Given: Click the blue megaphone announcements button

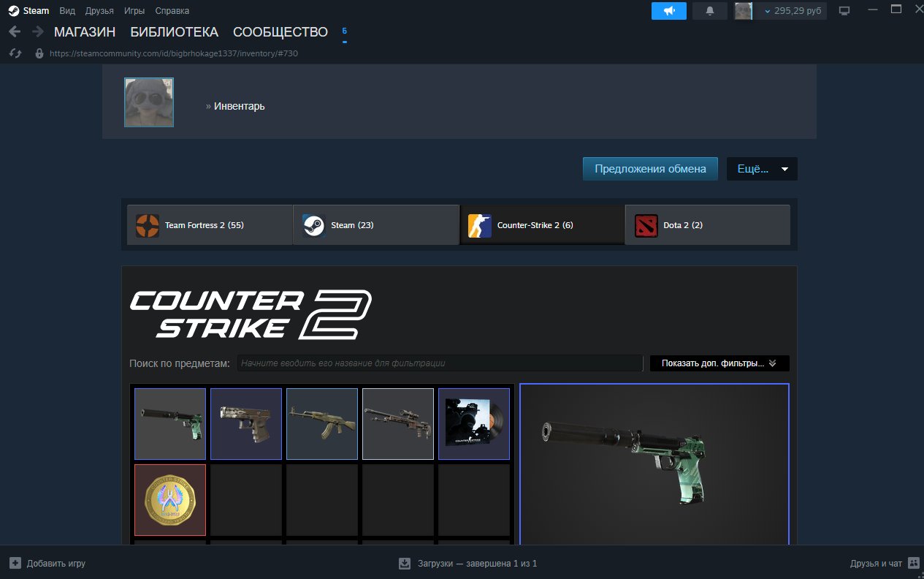Looking at the screenshot, I should (x=669, y=11).
